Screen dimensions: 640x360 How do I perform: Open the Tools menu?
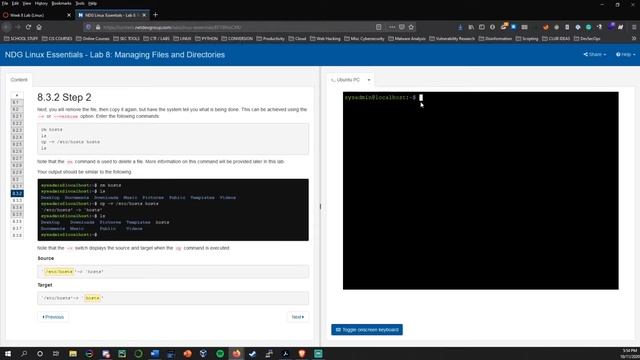click(80, 3)
